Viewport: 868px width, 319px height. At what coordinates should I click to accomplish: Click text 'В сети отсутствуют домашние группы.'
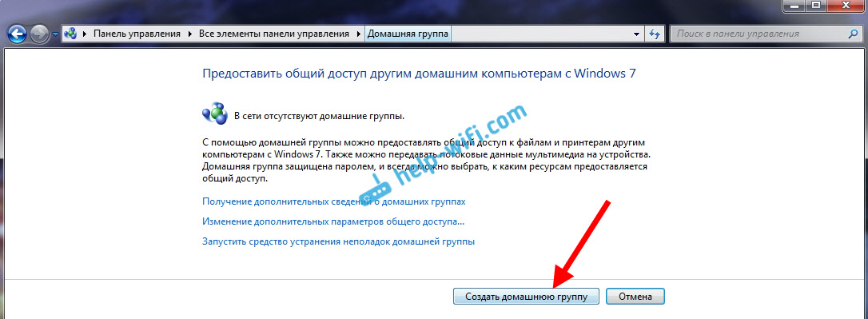[320, 116]
